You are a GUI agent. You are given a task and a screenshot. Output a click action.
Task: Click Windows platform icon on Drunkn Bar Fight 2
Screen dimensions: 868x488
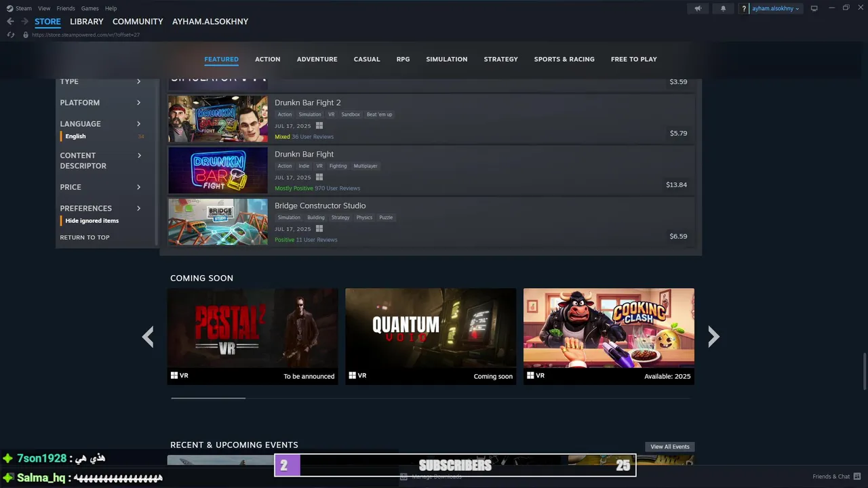[319, 125]
